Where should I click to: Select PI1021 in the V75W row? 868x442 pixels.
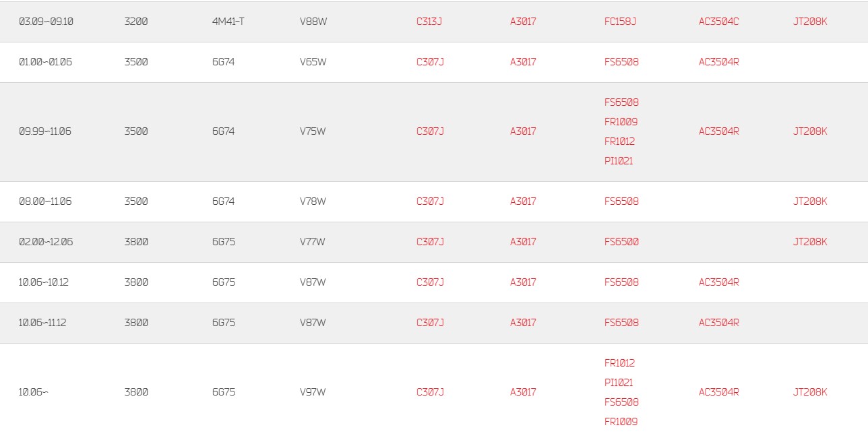click(619, 161)
